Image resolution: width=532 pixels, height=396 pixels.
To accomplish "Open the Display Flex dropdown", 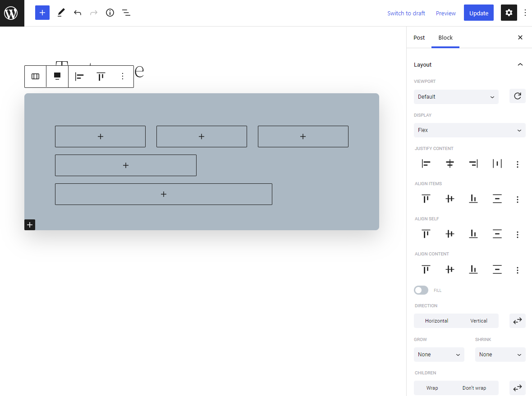I will point(470,130).
